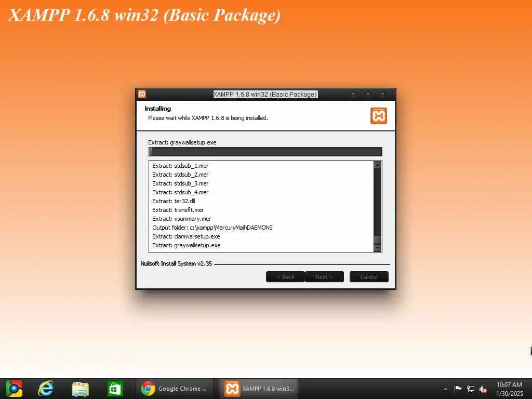
Task: Click the muted volume tray icon
Action: (x=483, y=389)
